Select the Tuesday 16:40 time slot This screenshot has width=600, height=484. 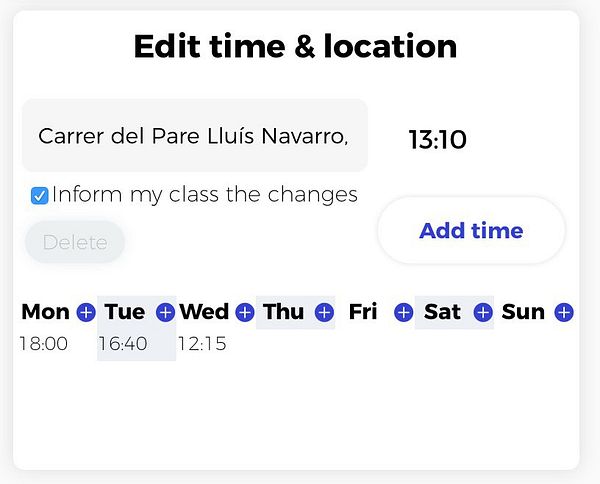pyautogui.click(x=123, y=344)
